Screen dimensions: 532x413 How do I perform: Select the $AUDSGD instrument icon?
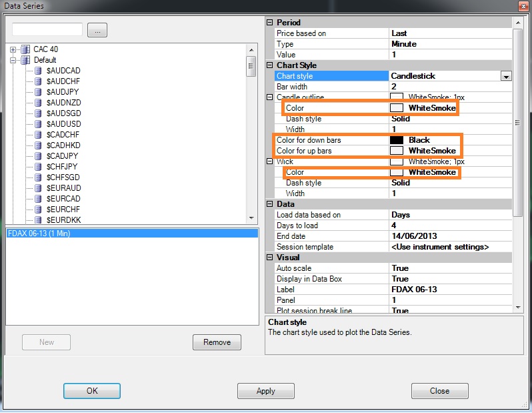coord(39,113)
